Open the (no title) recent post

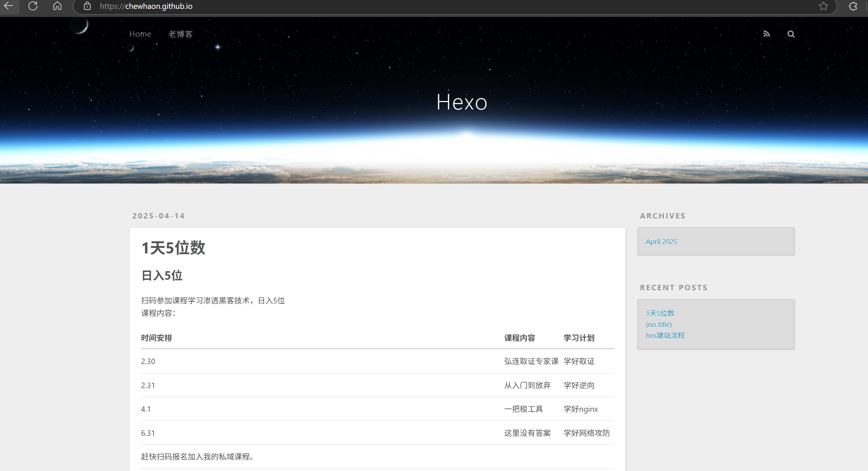tap(659, 324)
